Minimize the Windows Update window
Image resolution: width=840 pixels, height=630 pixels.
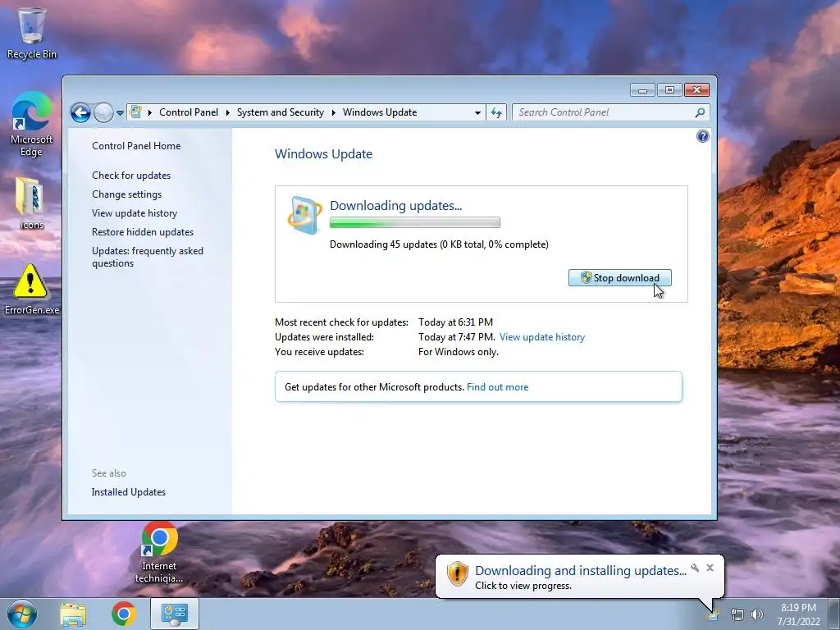tap(642, 89)
